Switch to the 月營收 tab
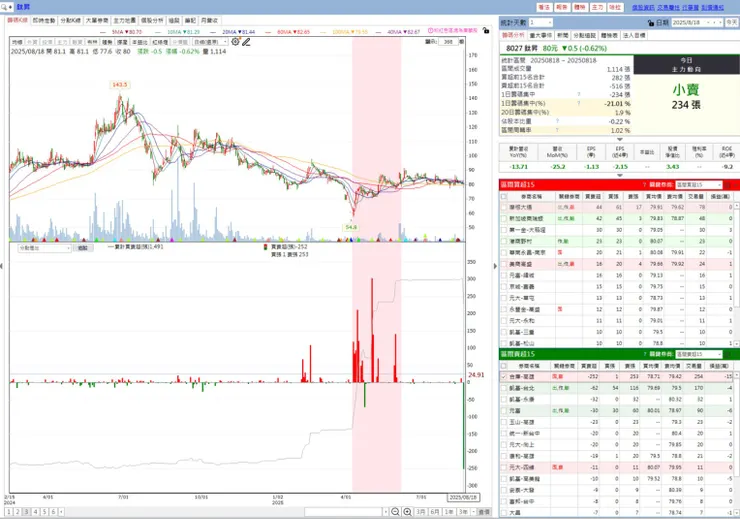The width and height of the screenshot is (740, 519). click(x=210, y=20)
